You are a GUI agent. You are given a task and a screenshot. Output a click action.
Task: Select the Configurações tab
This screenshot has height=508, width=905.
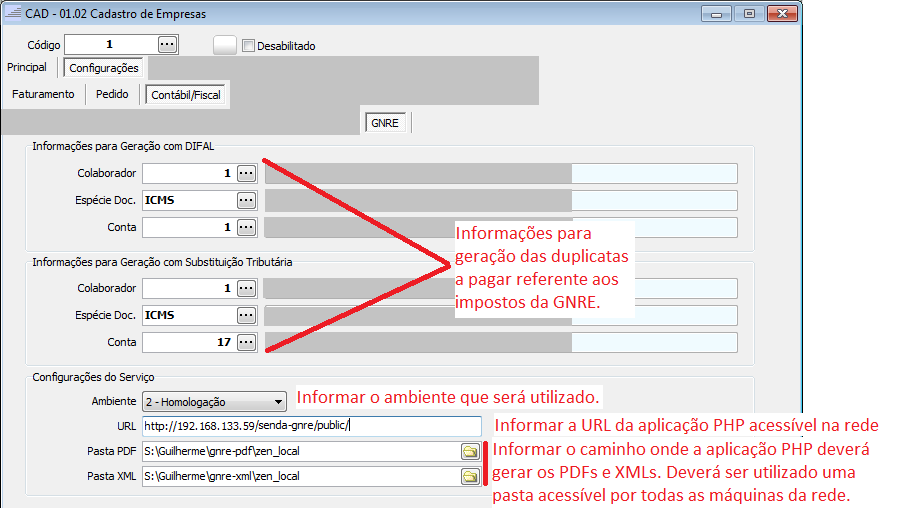pos(104,68)
